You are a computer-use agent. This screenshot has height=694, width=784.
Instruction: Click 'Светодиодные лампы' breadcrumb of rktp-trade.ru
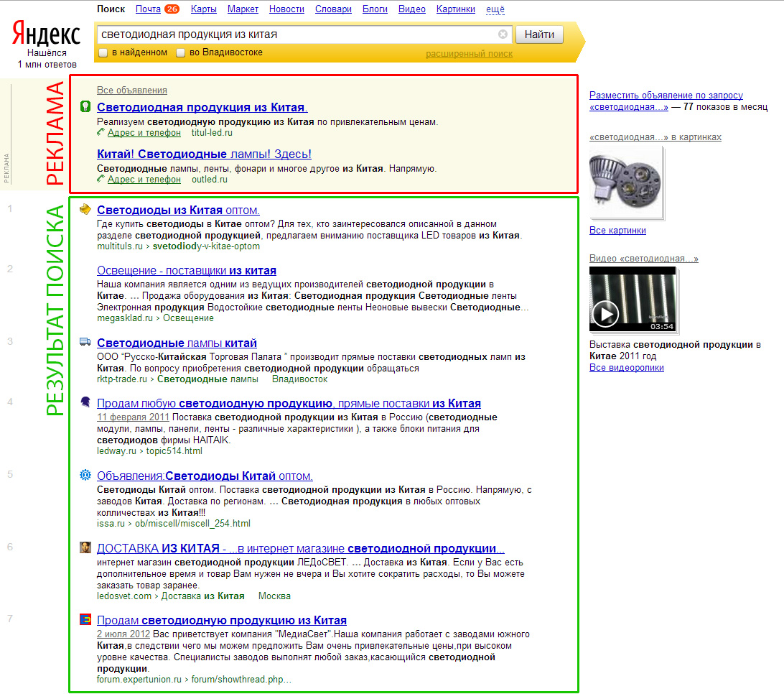pos(207,379)
